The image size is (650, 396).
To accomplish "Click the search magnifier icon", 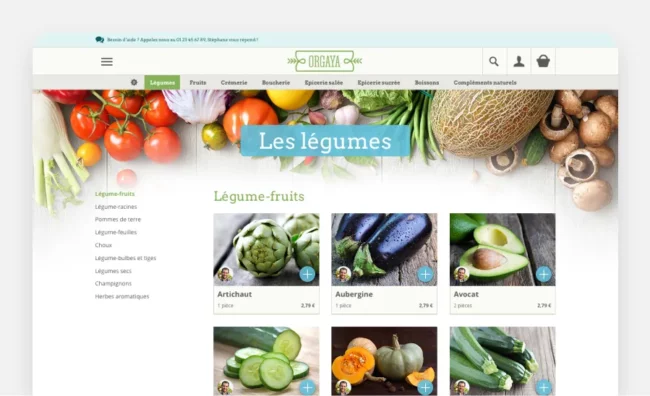I will pyautogui.click(x=494, y=61).
